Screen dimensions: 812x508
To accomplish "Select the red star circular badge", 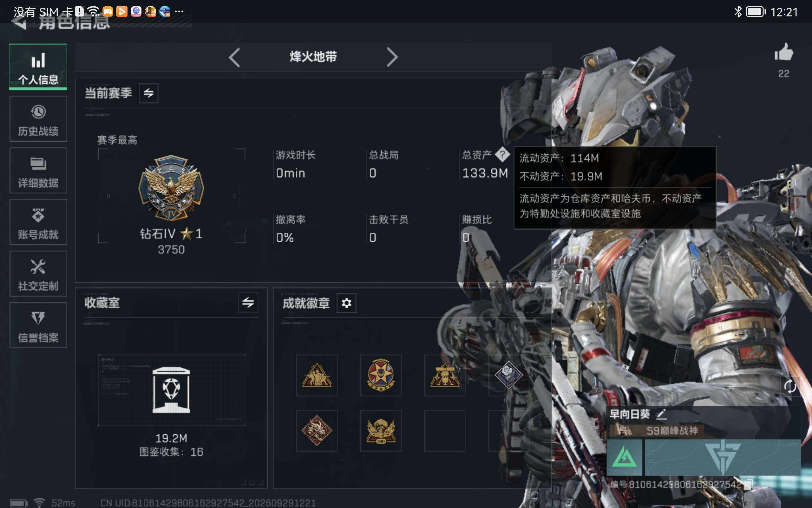I will (x=381, y=375).
